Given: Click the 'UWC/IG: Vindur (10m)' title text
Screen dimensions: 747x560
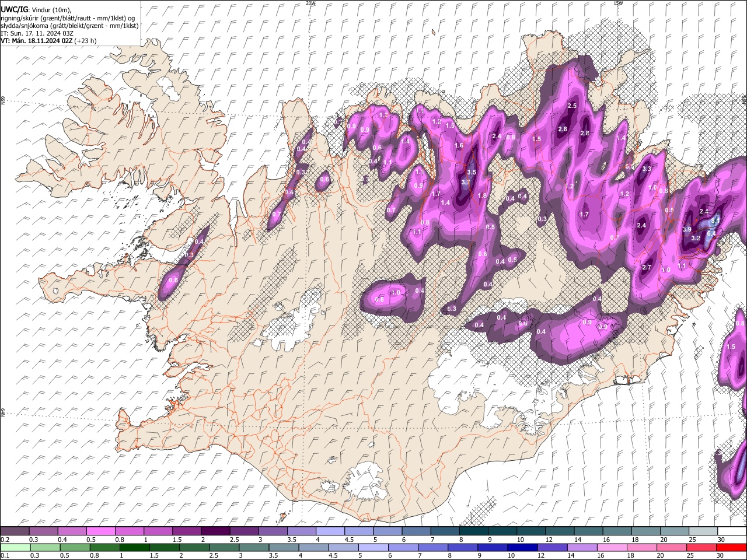Looking at the screenshot, I should click(36, 9).
